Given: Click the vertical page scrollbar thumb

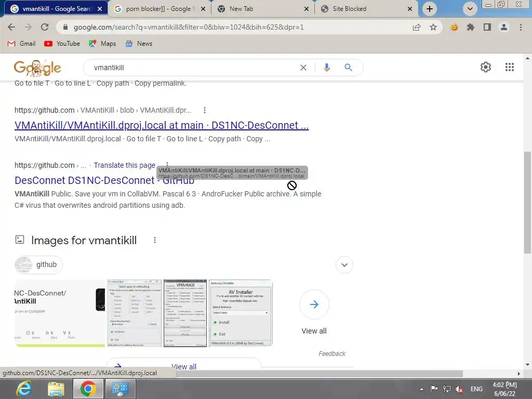Looking at the screenshot, I should [x=527, y=202].
